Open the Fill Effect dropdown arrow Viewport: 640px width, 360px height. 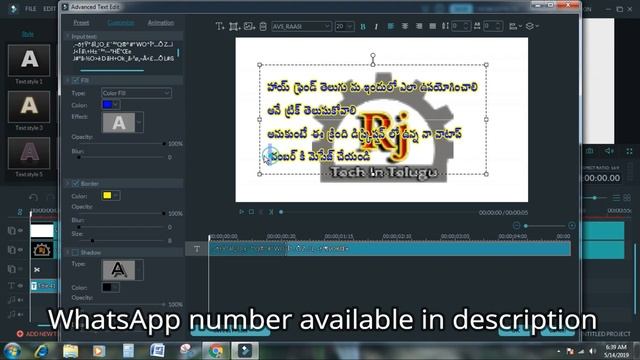[x=139, y=122]
